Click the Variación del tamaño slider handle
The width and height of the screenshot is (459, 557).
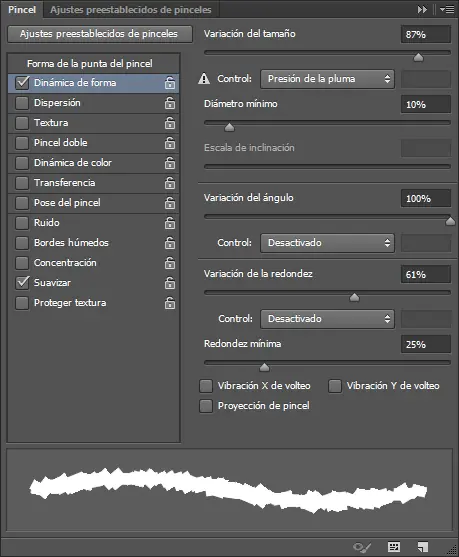click(418, 57)
